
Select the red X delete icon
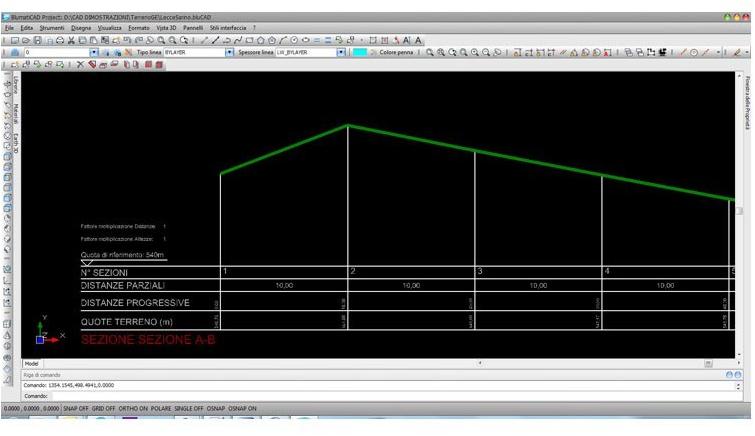click(x=80, y=64)
